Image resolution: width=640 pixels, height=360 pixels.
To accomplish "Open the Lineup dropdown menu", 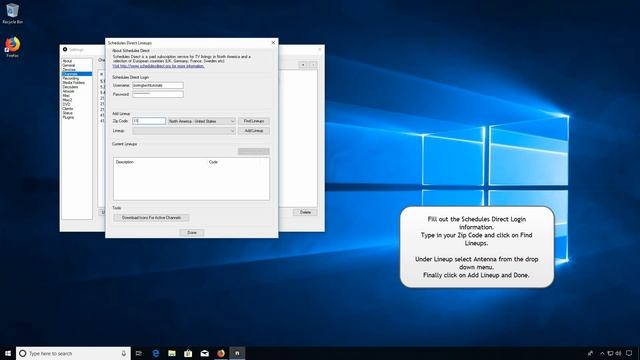I will [184, 131].
